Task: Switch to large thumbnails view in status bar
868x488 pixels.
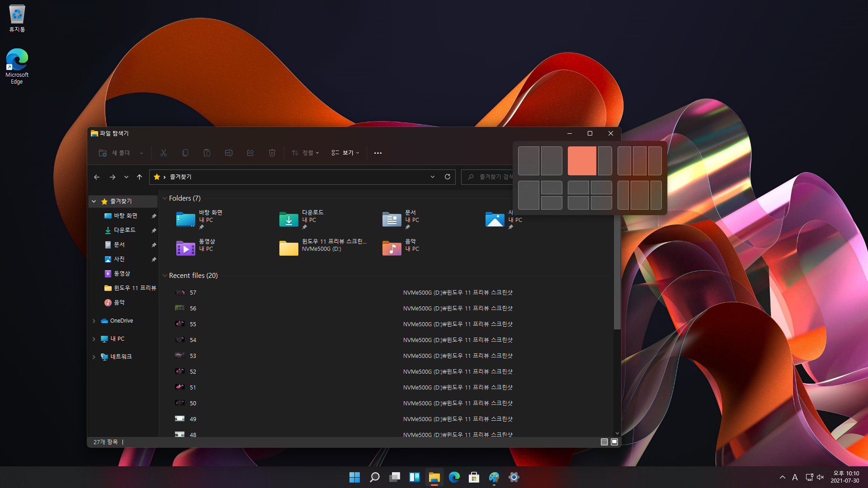Action: click(614, 442)
